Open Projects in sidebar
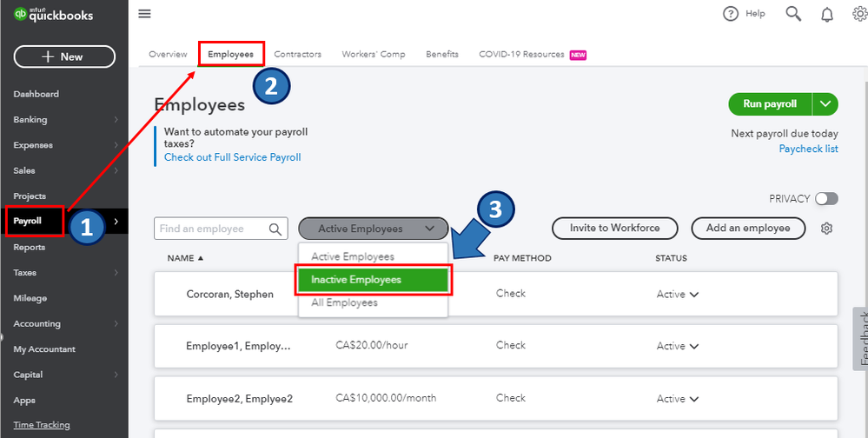This screenshot has width=868, height=438. (30, 196)
